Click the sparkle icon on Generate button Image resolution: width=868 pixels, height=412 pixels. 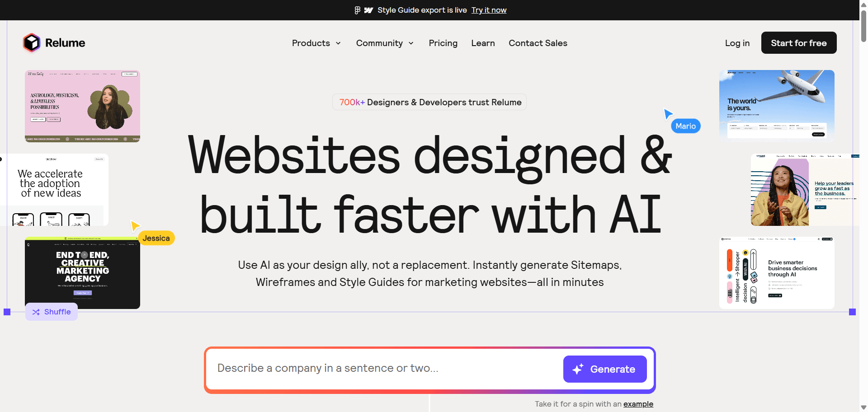coord(578,369)
